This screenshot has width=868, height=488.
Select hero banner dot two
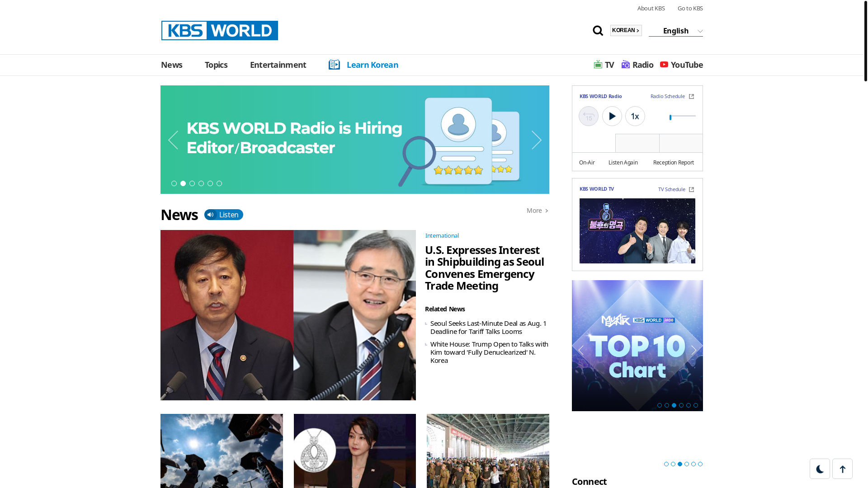(183, 183)
